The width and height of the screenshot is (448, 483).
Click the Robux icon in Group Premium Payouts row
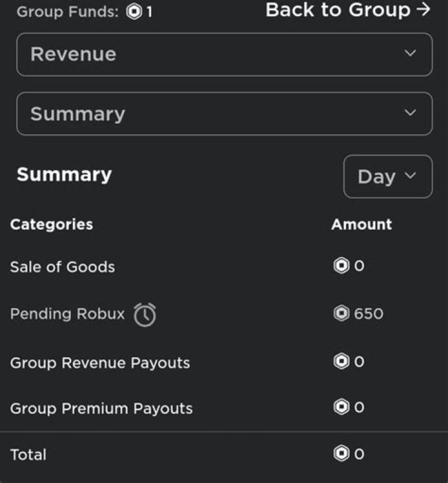click(342, 407)
